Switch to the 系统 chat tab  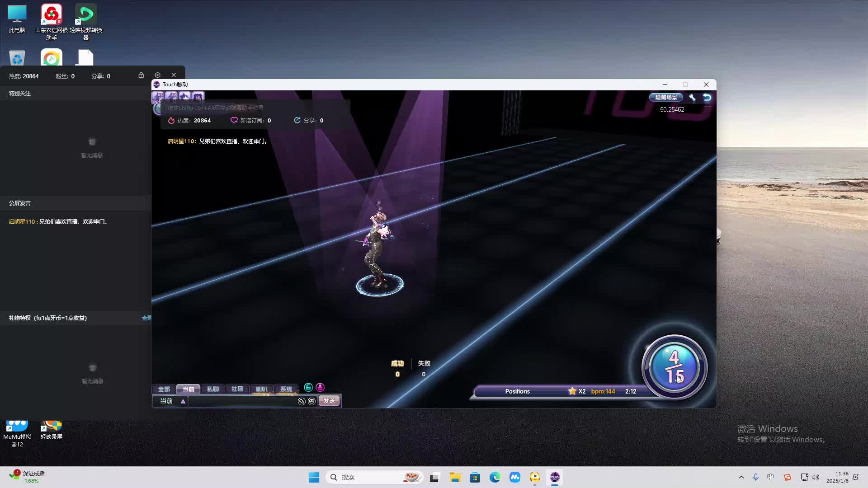point(286,389)
